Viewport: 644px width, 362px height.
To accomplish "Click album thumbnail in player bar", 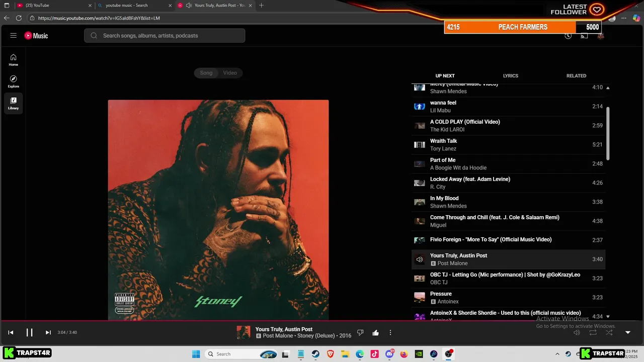I will click(x=244, y=332).
